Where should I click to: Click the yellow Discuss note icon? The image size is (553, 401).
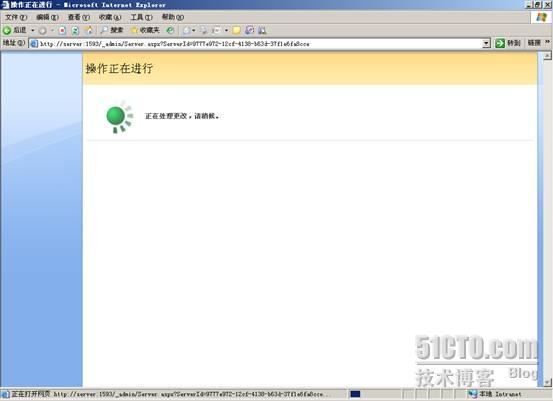coord(237,31)
